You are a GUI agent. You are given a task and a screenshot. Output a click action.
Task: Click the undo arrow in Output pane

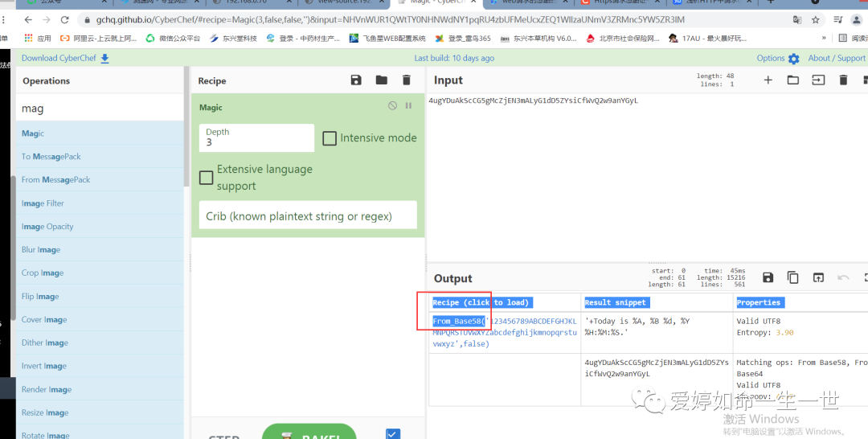click(843, 278)
